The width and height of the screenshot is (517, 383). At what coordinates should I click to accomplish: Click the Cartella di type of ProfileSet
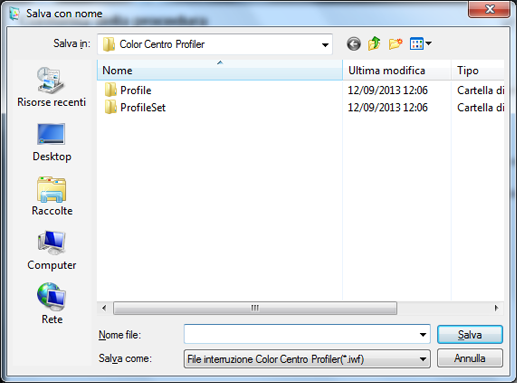pos(480,107)
